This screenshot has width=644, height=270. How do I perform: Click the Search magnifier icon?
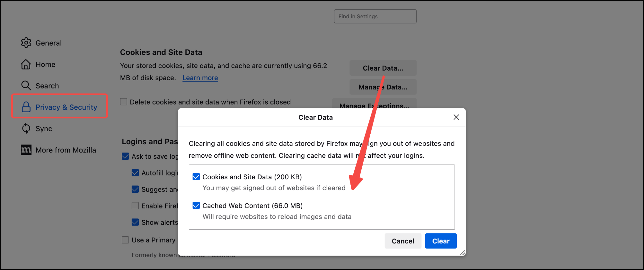point(26,86)
